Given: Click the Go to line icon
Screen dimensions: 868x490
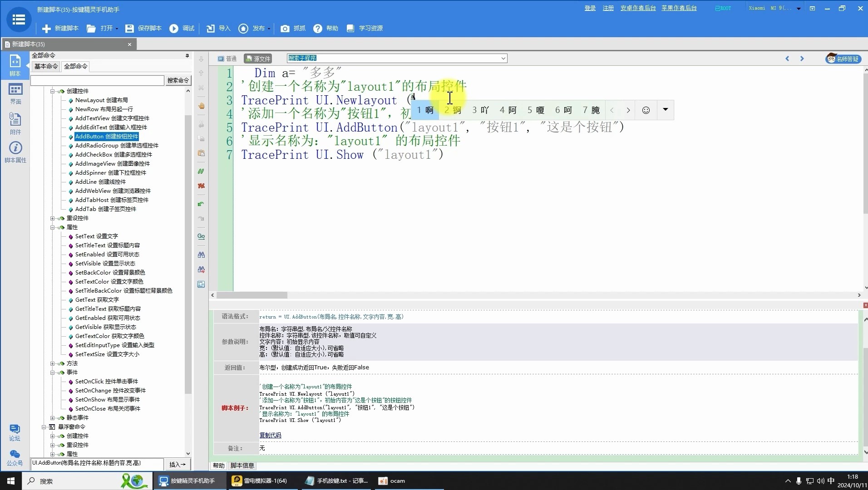Looking at the screenshot, I should [201, 236].
